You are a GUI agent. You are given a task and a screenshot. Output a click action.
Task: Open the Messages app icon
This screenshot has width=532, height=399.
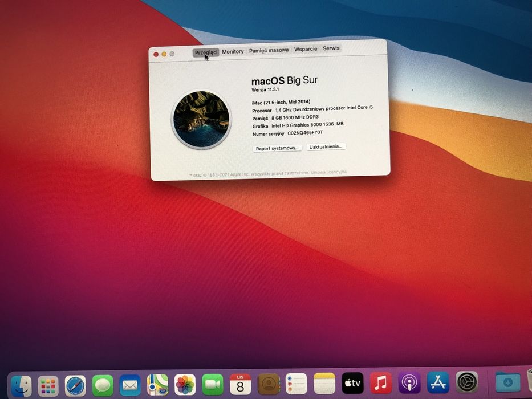coord(103,385)
